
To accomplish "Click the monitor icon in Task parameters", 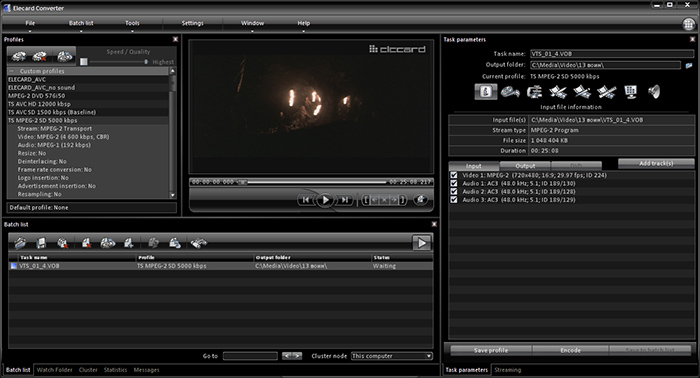I will [630, 92].
